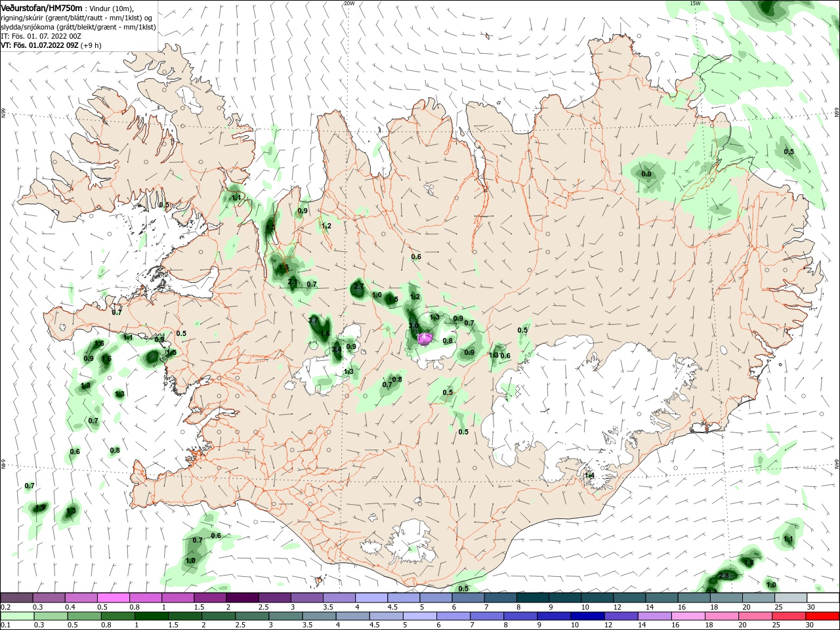Pick the deep blue 10 rain-scale swatch
The height and width of the screenshot is (630, 840).
point(587,616)
